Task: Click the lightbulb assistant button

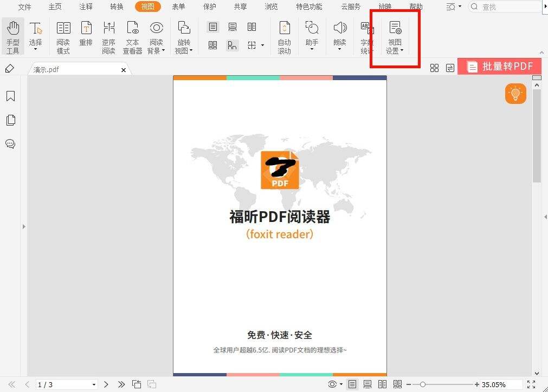Action: coord(515,94)
